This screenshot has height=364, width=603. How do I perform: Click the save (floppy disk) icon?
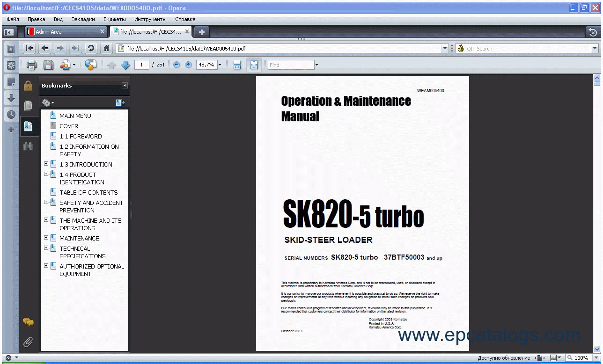coord(48,65)
